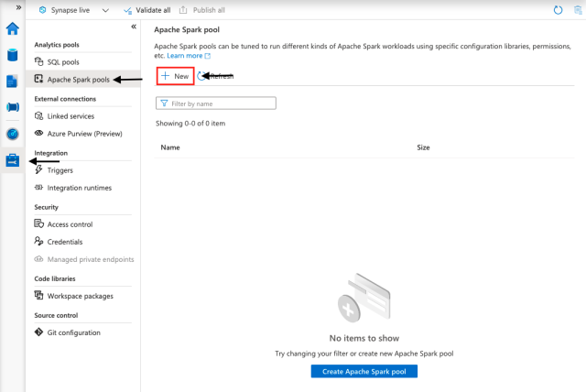586x392 pixels.
Task: Click the Triggers lightning icon
Action: point(38,169)
